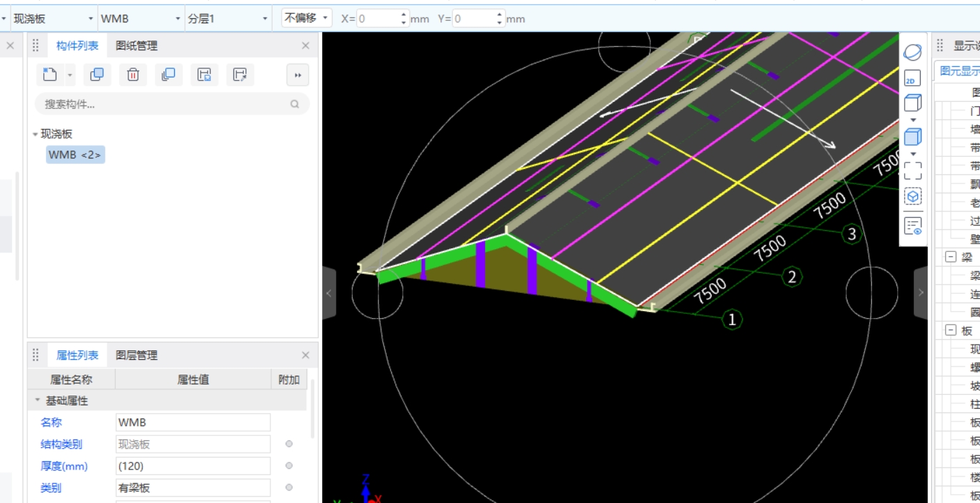The image size is (980, 503).
Task: Click the display settings panel grip
Action: [x=940, y=46]
